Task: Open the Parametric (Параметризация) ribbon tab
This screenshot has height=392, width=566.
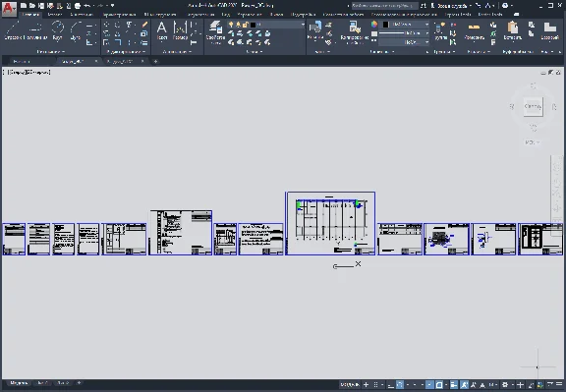Action: 120,15
